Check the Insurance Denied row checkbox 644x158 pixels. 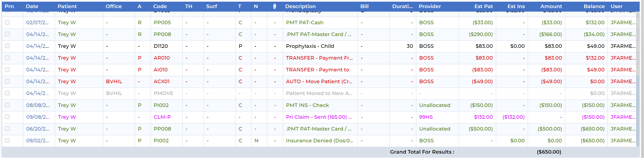tap(7, 140)
